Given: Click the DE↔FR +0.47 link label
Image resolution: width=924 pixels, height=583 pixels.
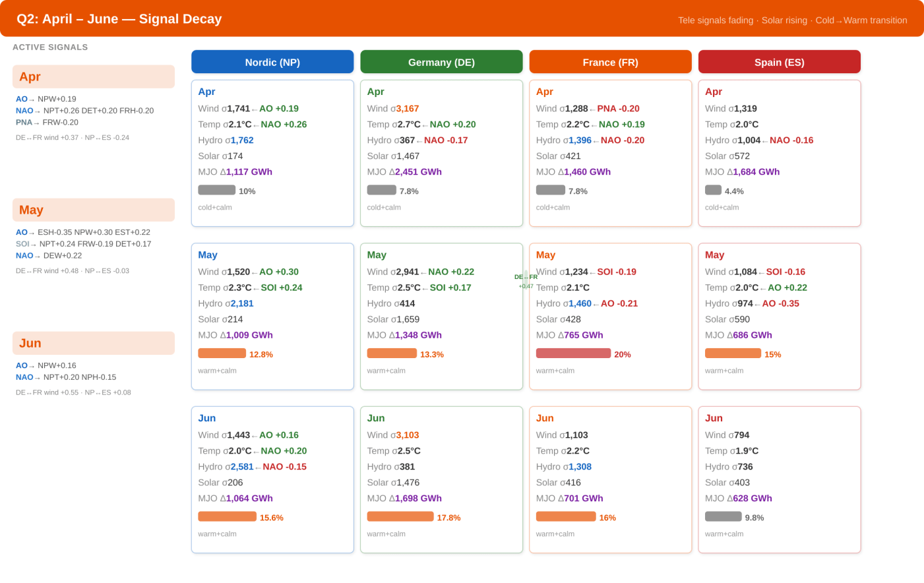Looking at the screenshot, I should coord(526,282).
